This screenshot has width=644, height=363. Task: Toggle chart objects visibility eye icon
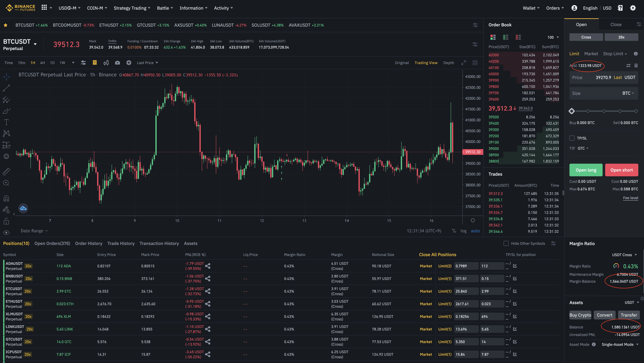[x=6, y=233]
